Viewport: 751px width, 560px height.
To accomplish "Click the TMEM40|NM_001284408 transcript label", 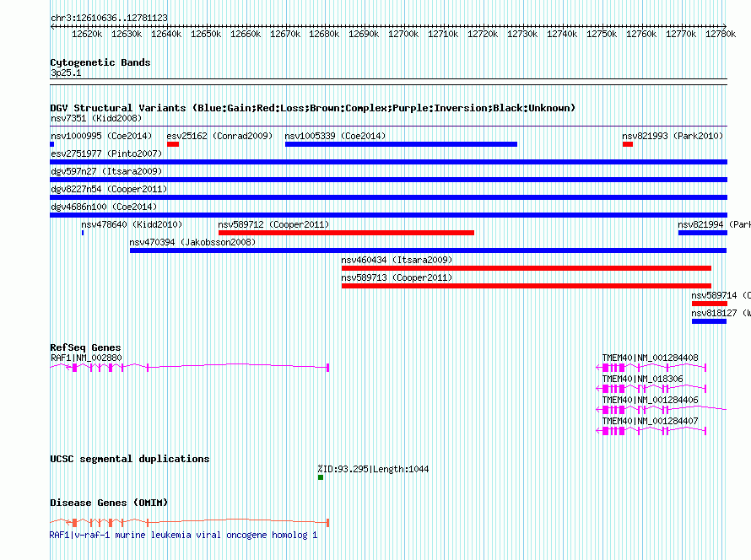I will click(650, 358).
